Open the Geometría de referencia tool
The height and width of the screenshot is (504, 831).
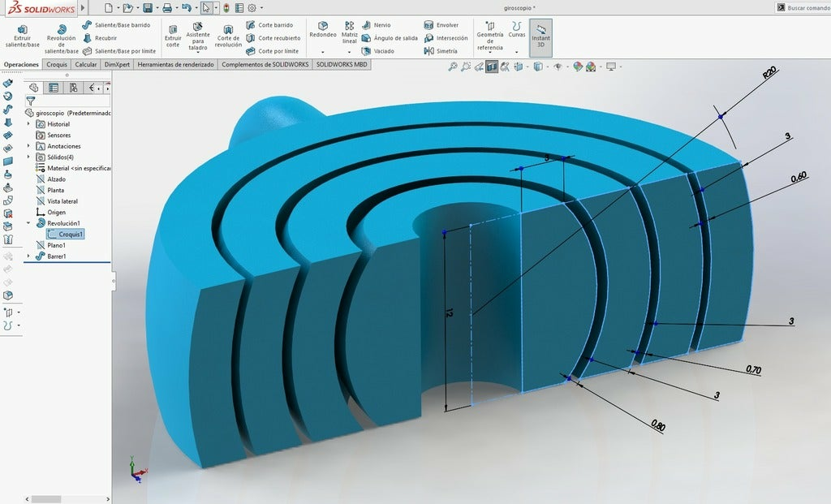click(x=489, y=36)
